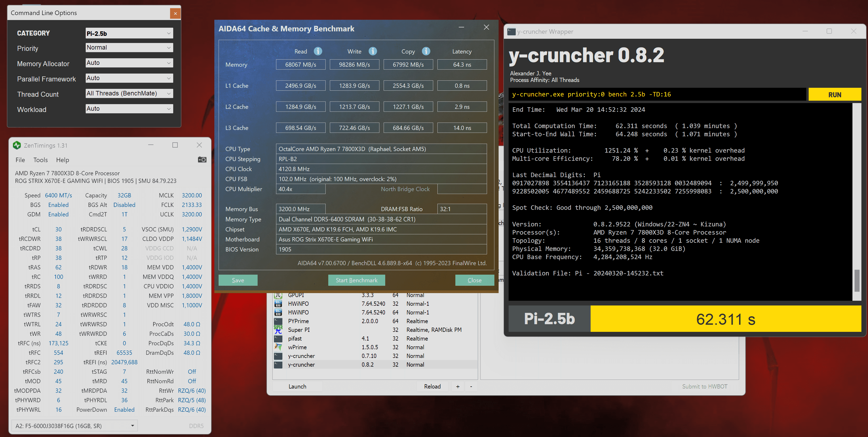This screenshot has height=437, width=868.
Task: Open the Tools menu in ZenTimings
Action: 40,160
